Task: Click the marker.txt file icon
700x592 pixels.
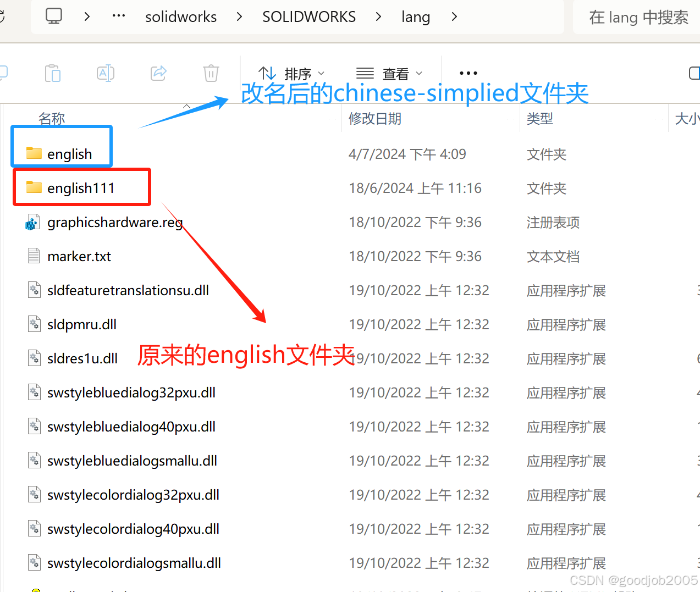Action: [x=34, y=256]
